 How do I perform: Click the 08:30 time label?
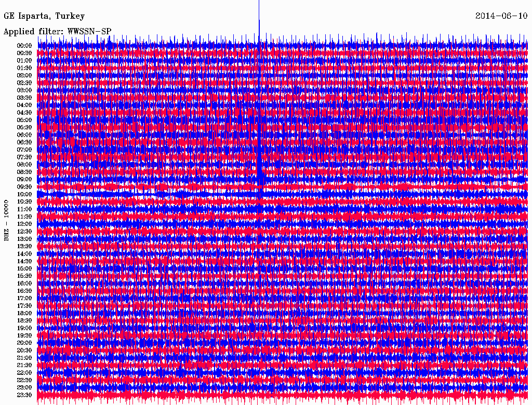point(24,172)
